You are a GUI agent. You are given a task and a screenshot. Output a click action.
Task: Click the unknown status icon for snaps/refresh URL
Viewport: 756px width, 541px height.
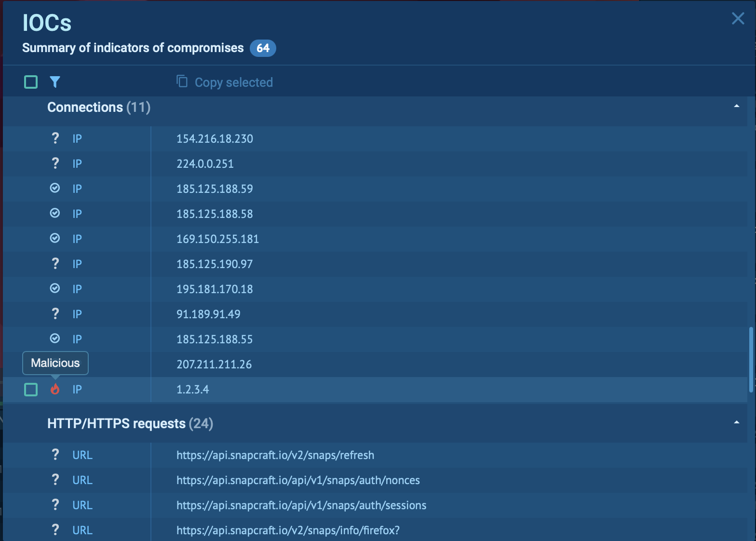tap(55, 455)
